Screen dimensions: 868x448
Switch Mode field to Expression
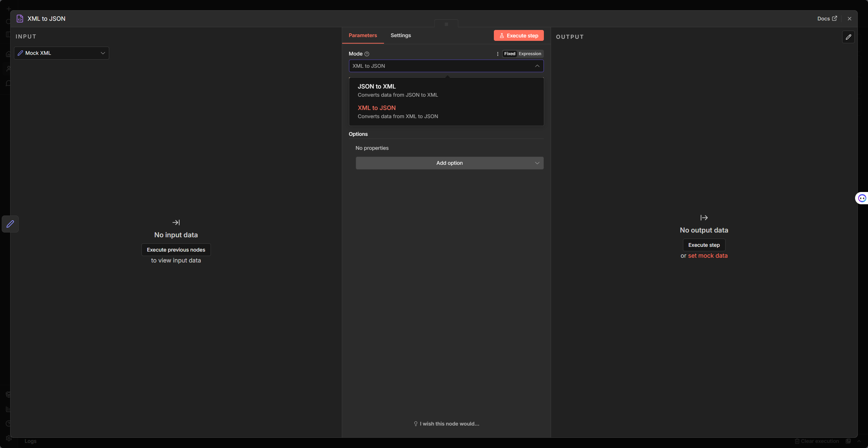coord(530,54)
